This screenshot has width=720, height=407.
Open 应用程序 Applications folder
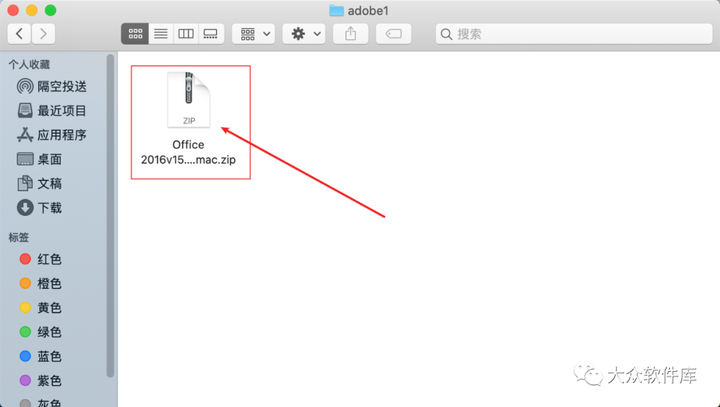point(51,135)
